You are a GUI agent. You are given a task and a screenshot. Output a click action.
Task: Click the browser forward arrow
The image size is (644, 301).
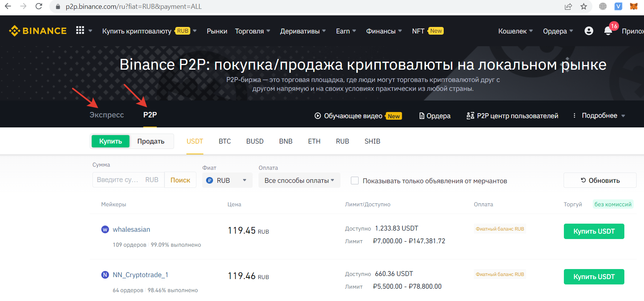[x=23, y=6]
